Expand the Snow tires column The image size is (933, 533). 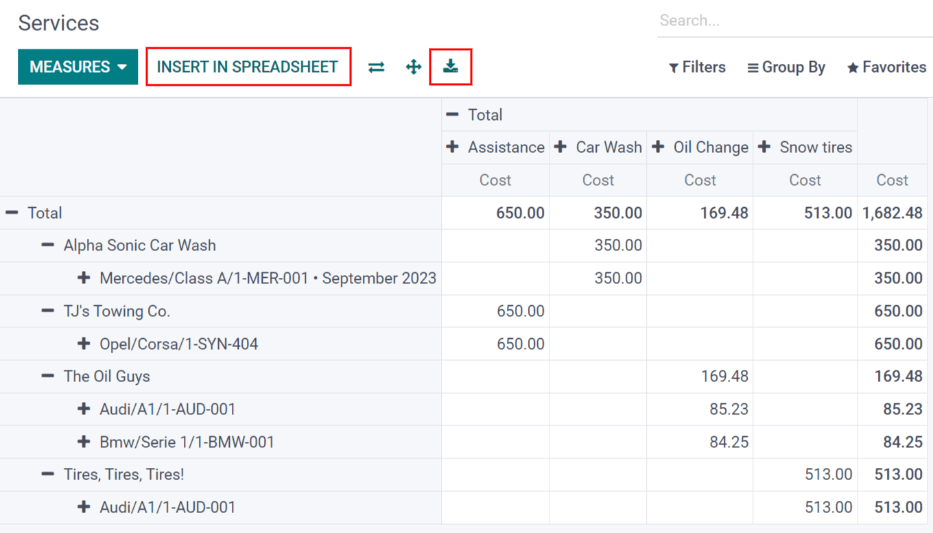pyautogui.click(x=805, y=147)
